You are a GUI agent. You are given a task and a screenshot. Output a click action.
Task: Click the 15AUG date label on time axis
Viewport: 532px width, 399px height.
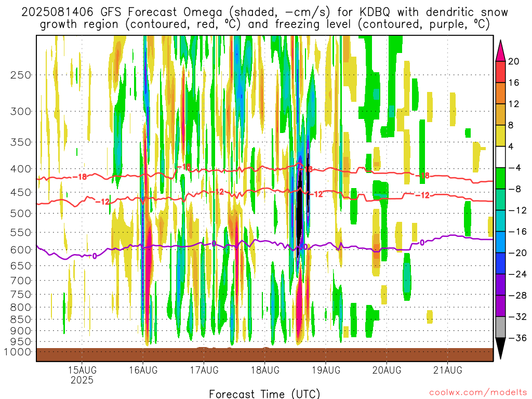(82, 369)
